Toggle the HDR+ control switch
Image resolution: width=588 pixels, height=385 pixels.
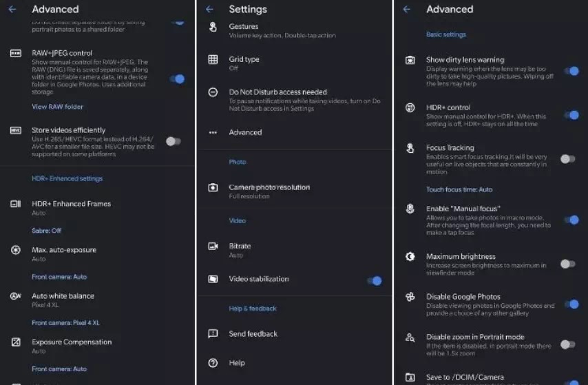pyautogui.click(x=571, y=115)
